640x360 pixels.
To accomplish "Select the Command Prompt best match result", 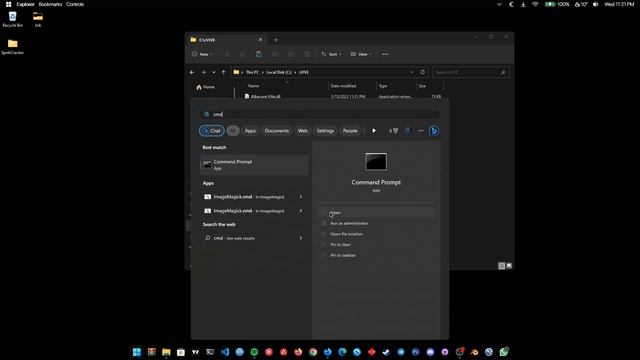I will click(254, 164).
